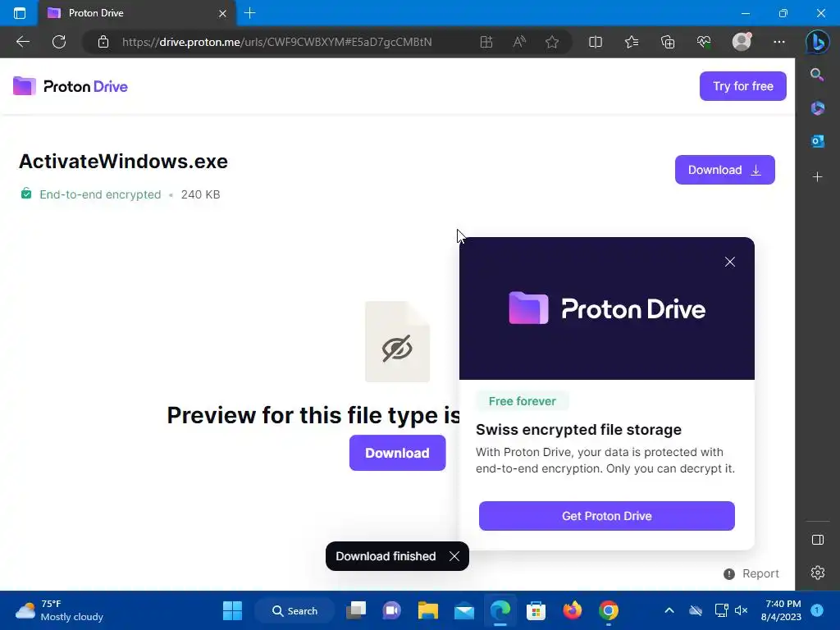Image resolution: width=840 pixels, height=630 pixels.
Task: Click the center Download button under preview
Action: pyautogui.click(x=397, y=453)
